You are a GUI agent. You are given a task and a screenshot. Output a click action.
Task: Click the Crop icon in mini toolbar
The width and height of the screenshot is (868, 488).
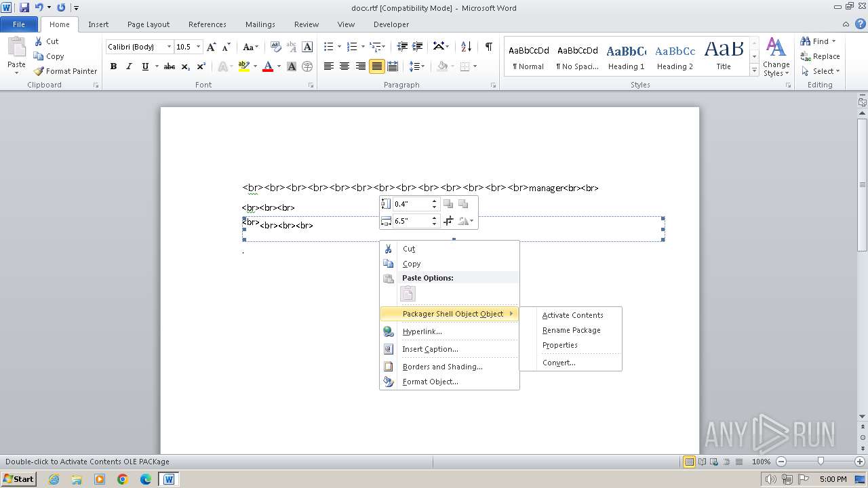[x=448, y=221]
